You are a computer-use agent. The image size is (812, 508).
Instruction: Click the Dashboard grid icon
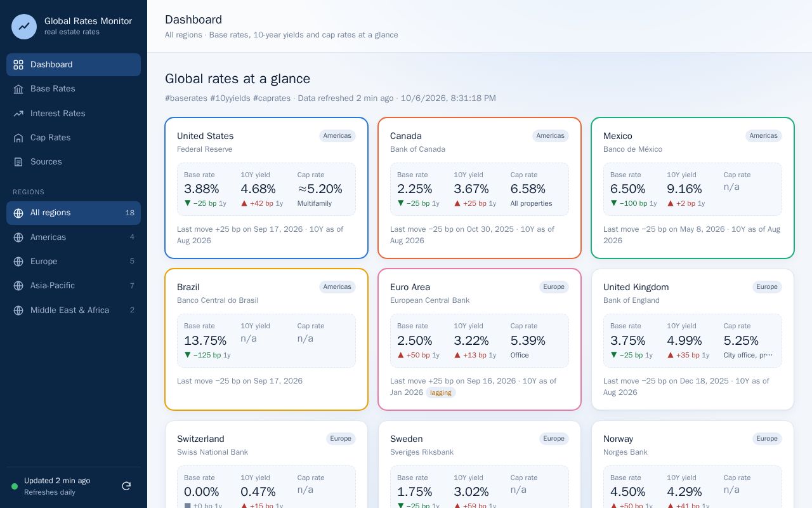pyautogui.click(x=18, y=65)
